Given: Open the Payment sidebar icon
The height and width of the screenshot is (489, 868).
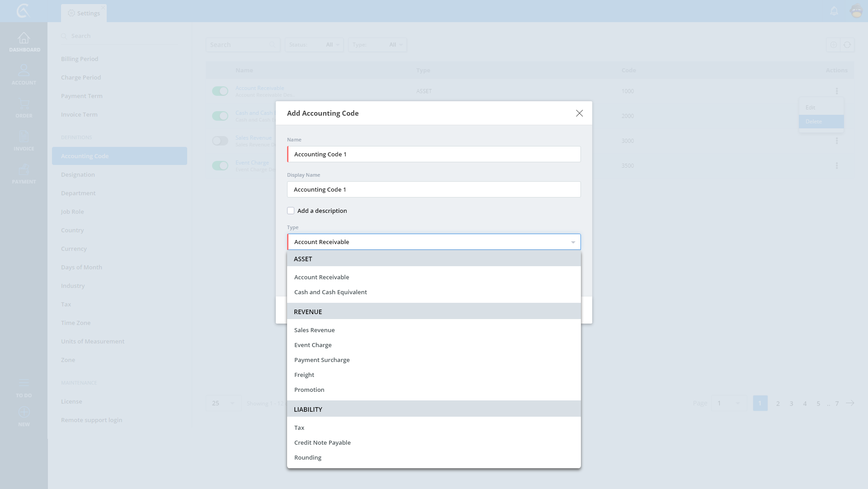Looking at the screenshot, I should 24,170.
